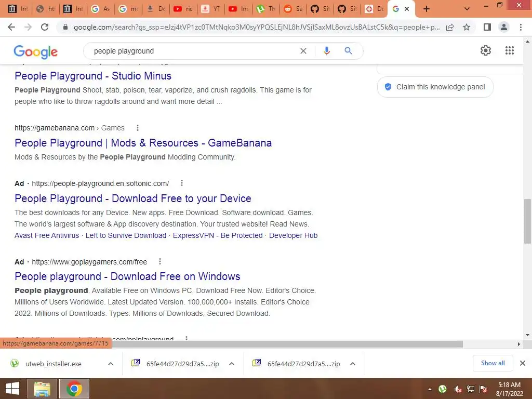The width and height of the screenshot is (532, 399).
Task: Open the taskbar clock and date
Action: coord(509,389)
